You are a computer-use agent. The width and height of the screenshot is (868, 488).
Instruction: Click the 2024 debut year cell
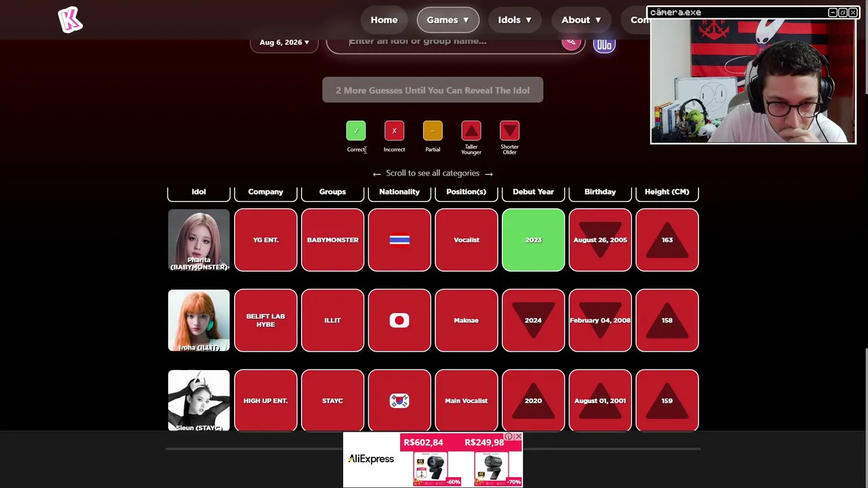pos(533,321)
